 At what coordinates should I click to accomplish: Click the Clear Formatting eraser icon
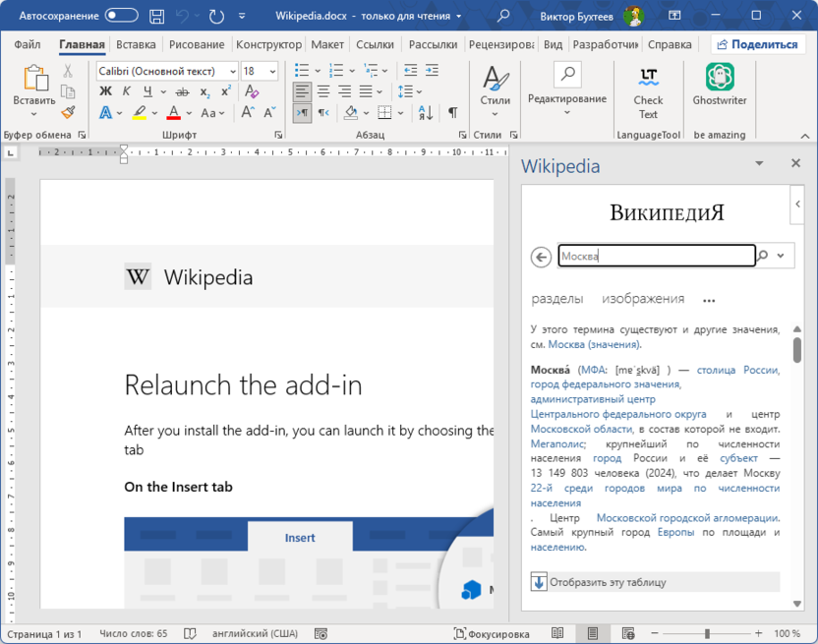[x=252, y=91]
